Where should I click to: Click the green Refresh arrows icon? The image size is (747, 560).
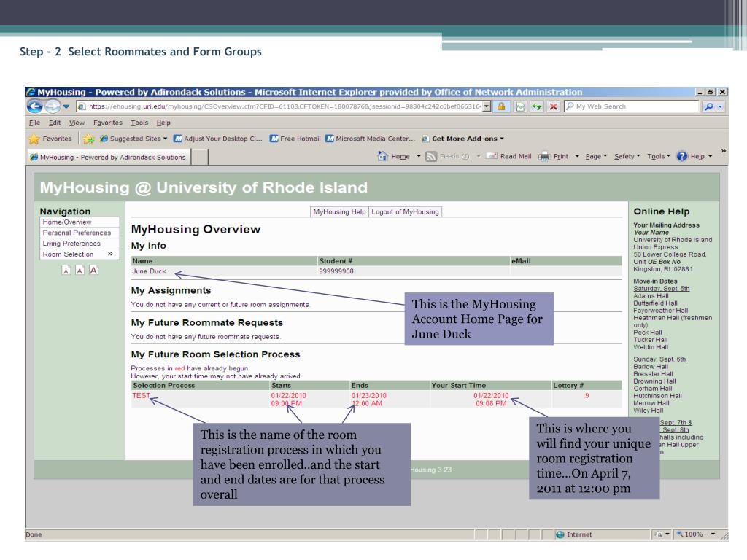[537, 106]
